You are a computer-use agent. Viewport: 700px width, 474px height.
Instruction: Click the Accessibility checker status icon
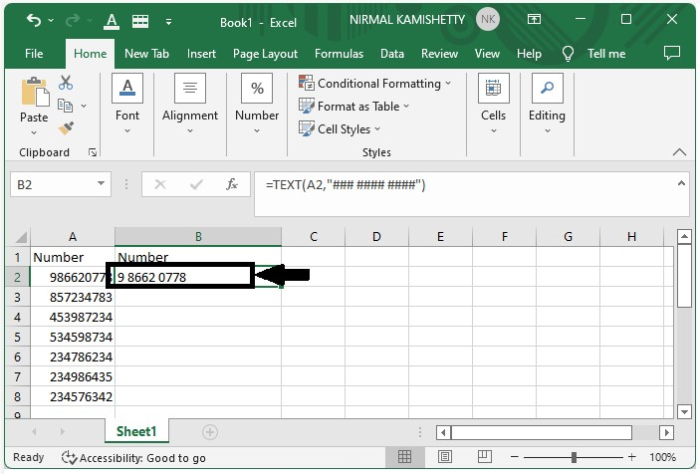[x=69, y=457]
